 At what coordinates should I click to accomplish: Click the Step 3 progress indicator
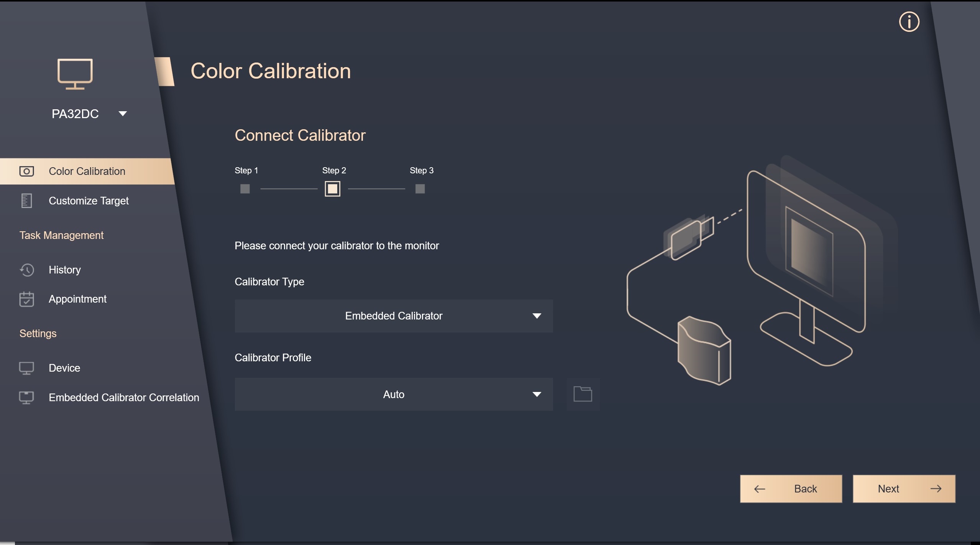pyautogui.click(x=421, y=189)
